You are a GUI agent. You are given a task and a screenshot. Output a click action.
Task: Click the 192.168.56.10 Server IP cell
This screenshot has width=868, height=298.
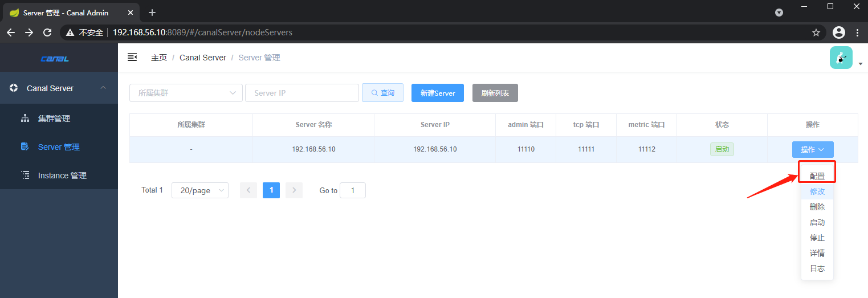(x=435, y=149)
